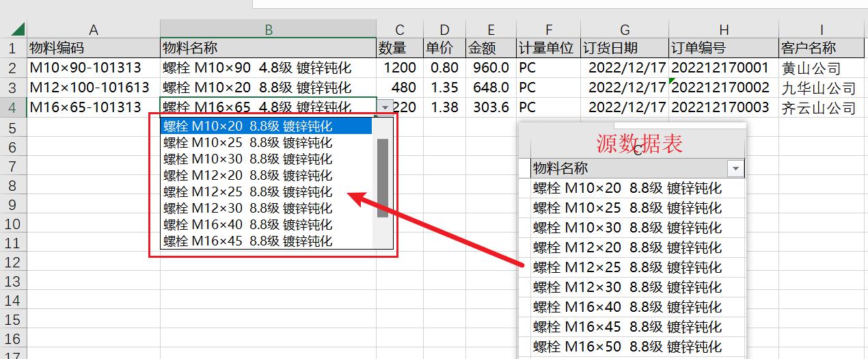Choose 螺栓 M10×30 8.8级 in dropdown list
Image resolution: width=868 pixels, height=359 pixels.
[267, 159]
